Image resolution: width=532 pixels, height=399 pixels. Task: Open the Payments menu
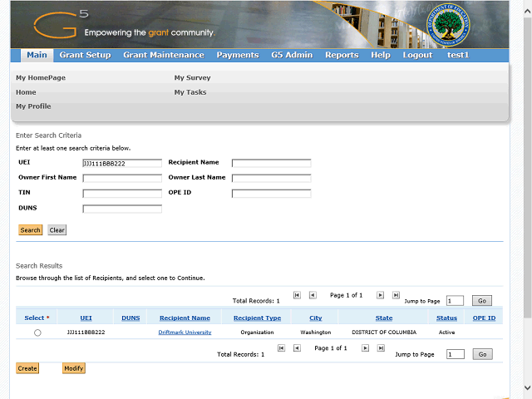237,55
